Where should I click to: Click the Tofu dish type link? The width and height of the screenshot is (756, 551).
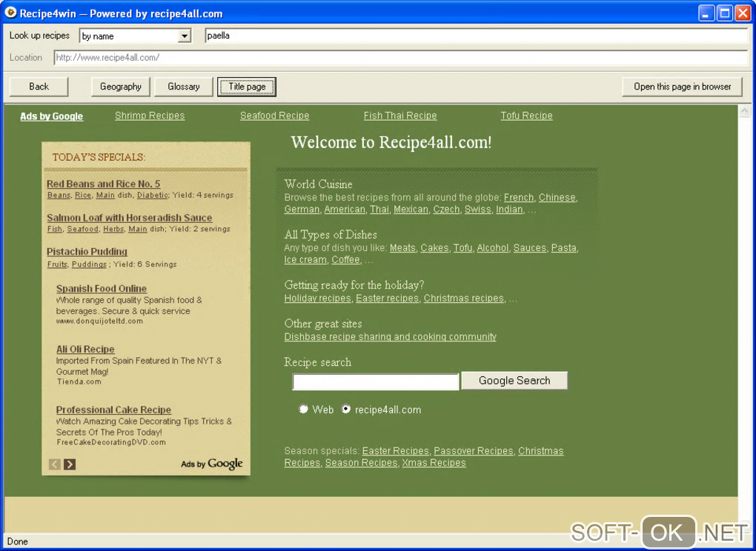462,248
